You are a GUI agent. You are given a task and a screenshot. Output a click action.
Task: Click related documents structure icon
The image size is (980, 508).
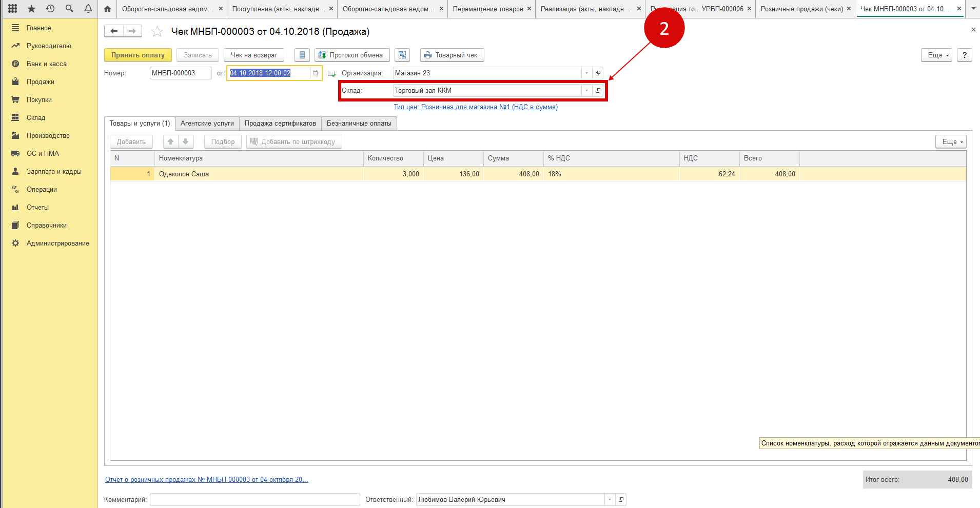click(x=402, y=55)
